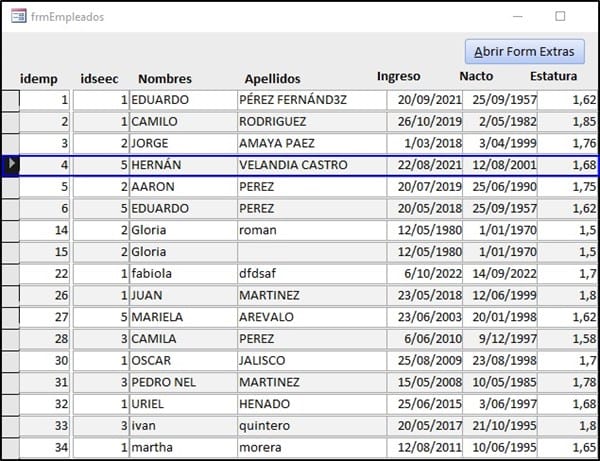Maximize the frmEmpleados window
This screenshot has height=461, width=600.
pos(560,16)
